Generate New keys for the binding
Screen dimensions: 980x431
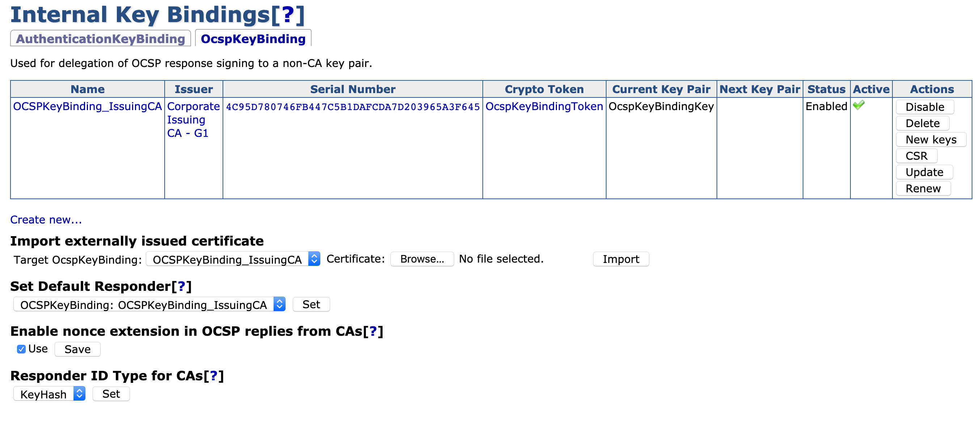coord(930,140)
